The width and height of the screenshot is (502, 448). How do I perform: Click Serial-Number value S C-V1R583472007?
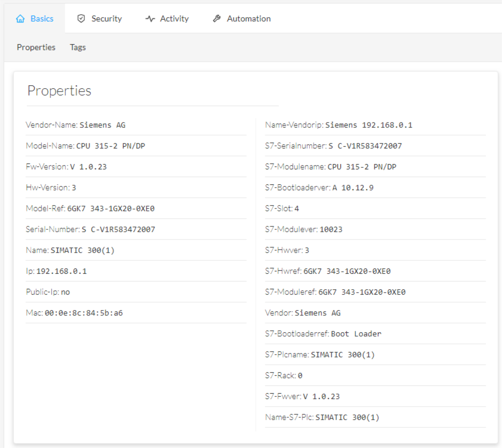click(x=118, y=229)
